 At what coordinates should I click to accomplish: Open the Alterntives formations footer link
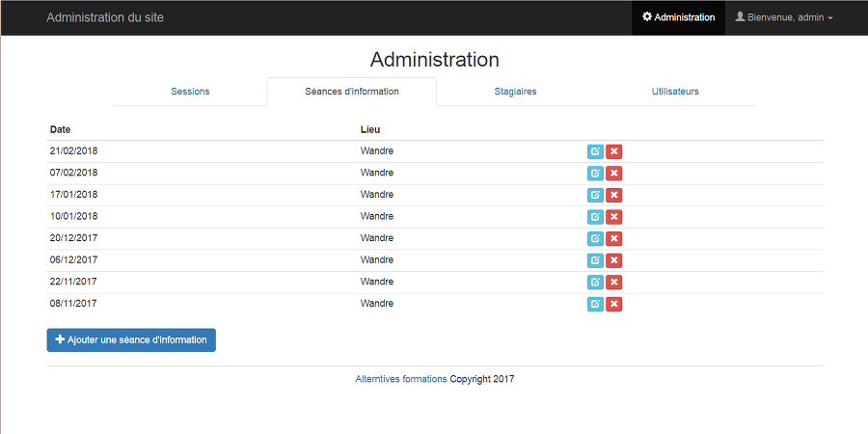coord(400,379)
